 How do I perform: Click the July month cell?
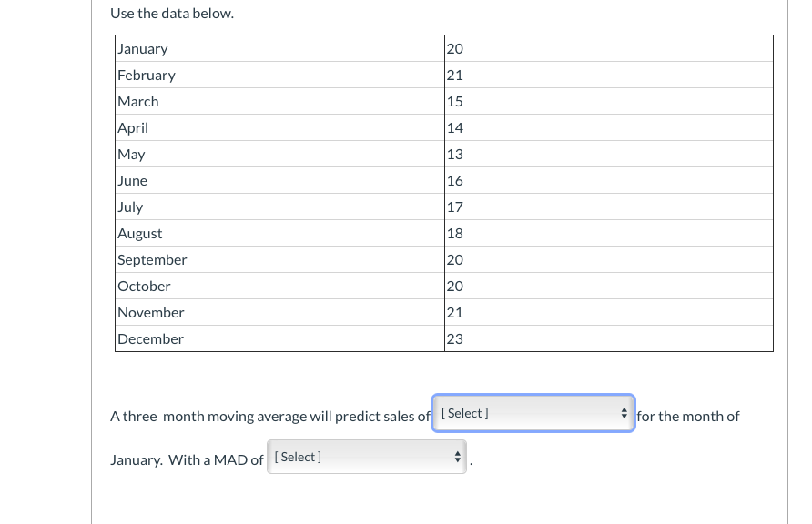pos(130,207)
